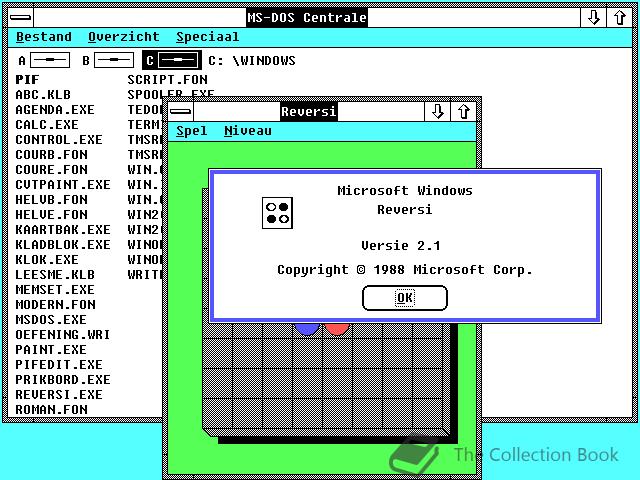Click the MS-DOS Centrale title bar
Viewport: 640px width, 480px height.
pos(307,18)
